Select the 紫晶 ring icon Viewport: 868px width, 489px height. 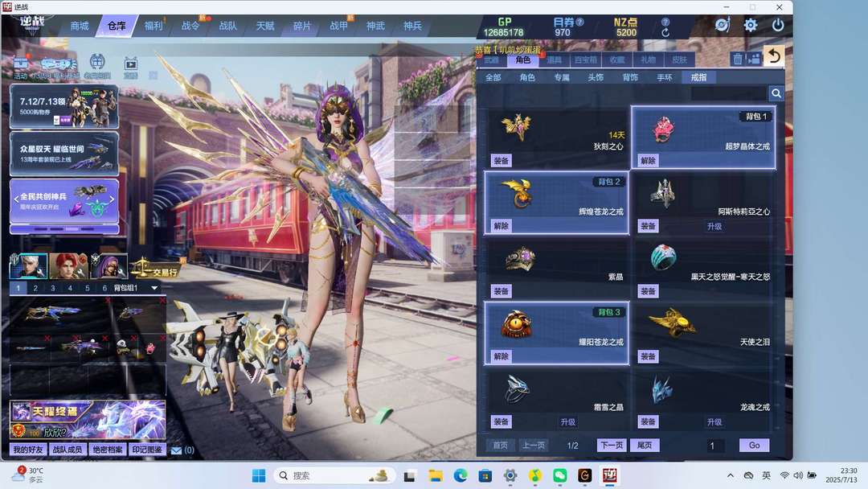[520, 259]
